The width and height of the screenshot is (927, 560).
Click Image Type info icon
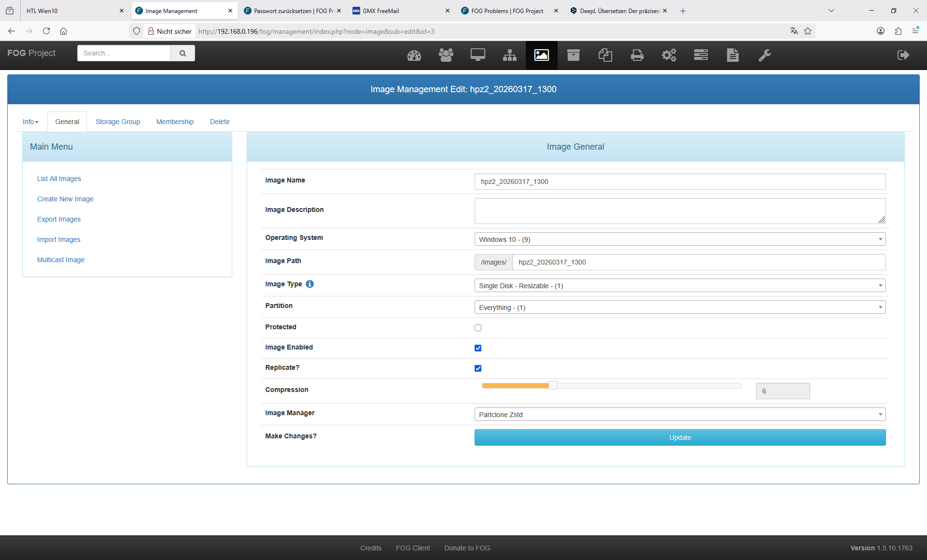click(310, 284)
